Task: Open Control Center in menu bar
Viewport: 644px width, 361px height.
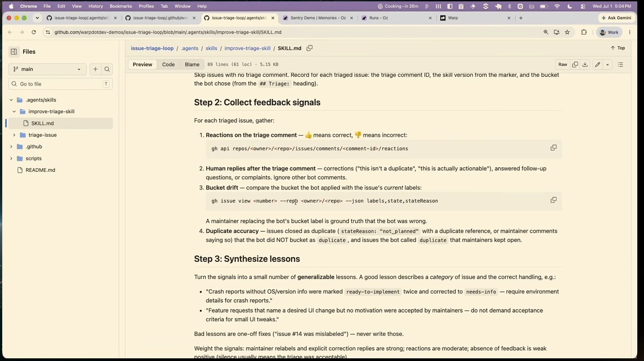Action: tap(583, 6)
